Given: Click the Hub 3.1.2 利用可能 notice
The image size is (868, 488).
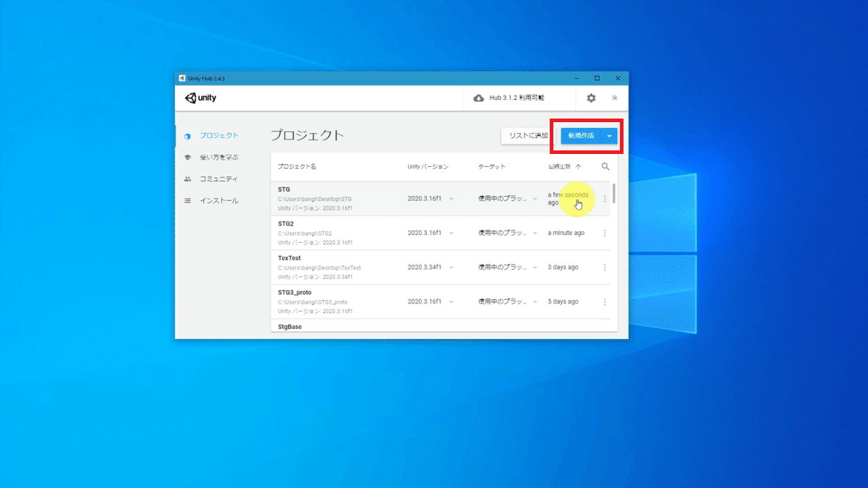Looking at the screenshot, I should [516, 98].
